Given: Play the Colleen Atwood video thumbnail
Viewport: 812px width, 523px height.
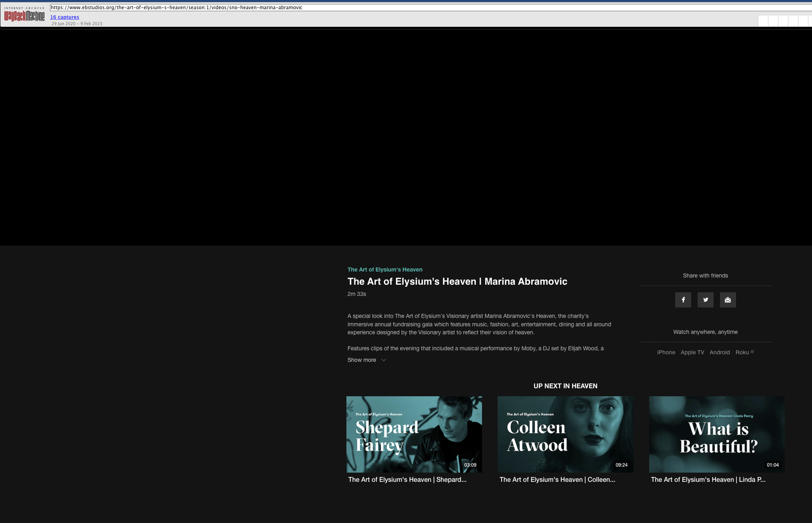Looking at the screenshot, I should point(565,434).
